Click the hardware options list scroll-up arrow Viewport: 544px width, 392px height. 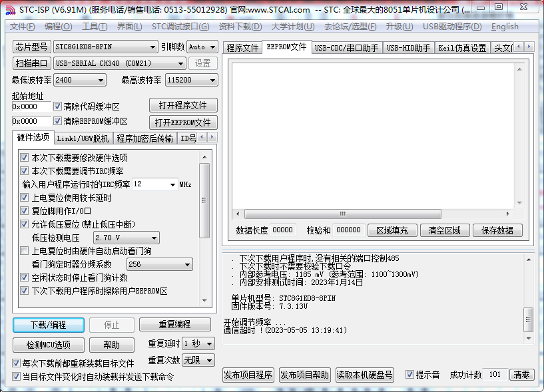[204, 157]
